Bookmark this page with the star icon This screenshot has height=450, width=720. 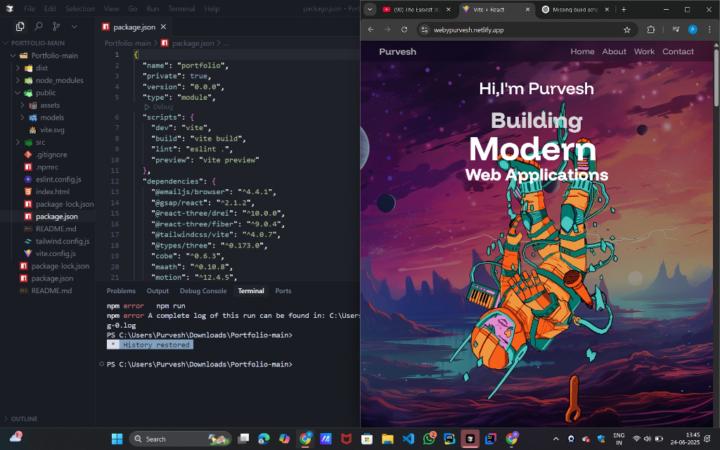pyautogui.click(x=627, y=30)
